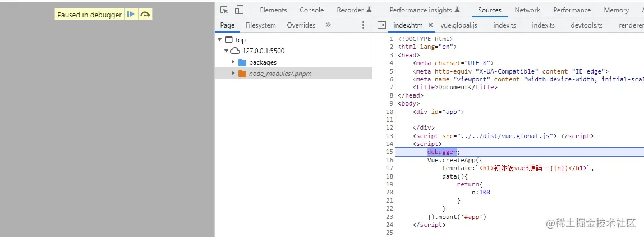Select the packages folder row
Image resolution: width=644 pixels, height=237 pixels.
tap(293, 62)
